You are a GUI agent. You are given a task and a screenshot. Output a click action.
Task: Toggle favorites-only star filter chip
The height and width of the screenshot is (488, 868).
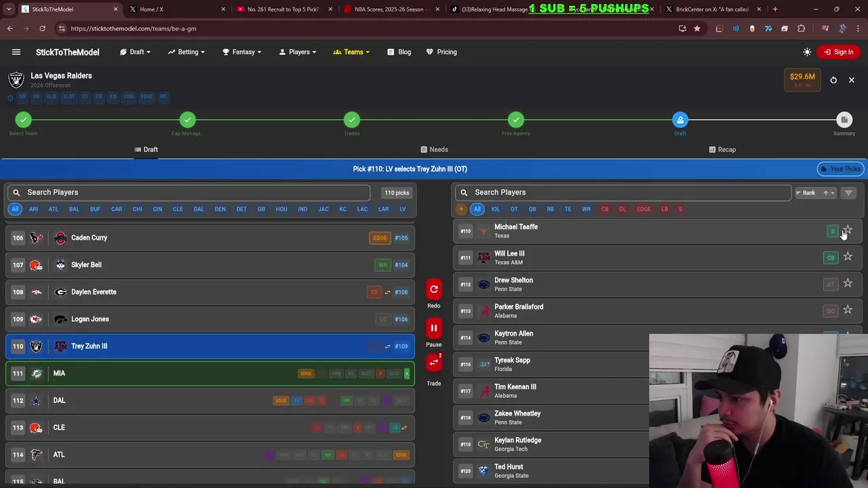[461, 209]
